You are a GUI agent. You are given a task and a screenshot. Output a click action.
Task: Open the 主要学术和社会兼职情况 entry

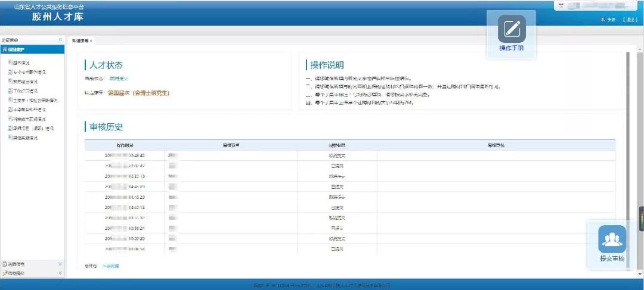[33, 100]
